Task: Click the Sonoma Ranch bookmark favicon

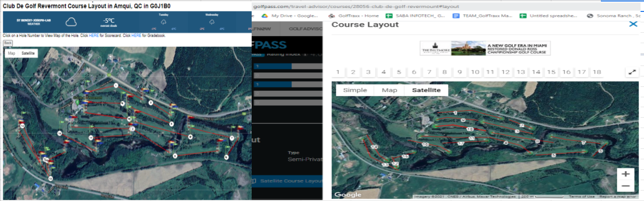Action: click(x=590, y=16)
